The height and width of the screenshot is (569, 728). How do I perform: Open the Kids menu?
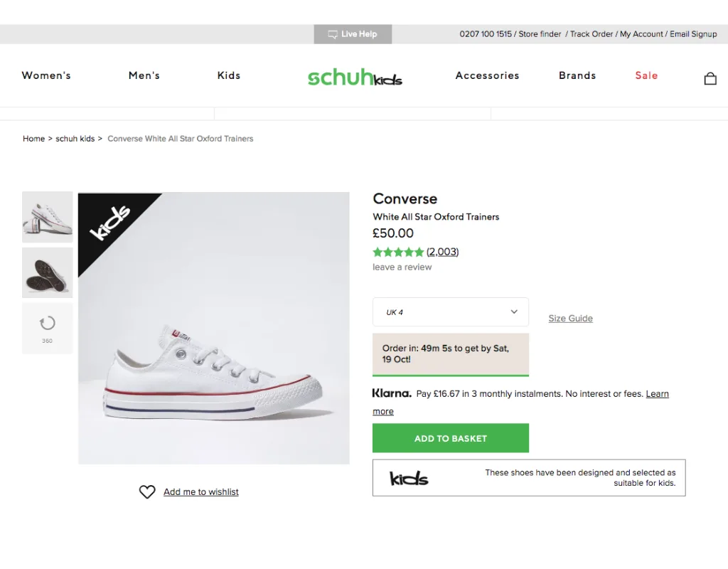[229, 75]
